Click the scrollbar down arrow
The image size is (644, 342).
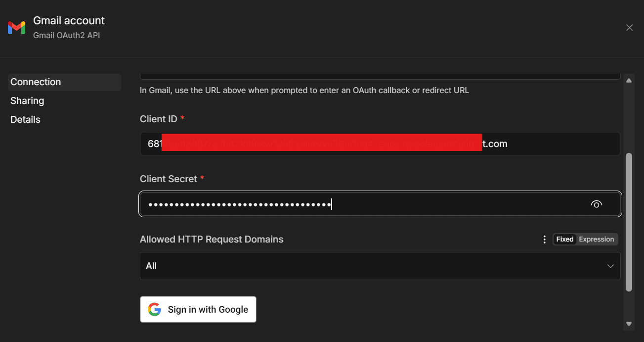coord(629,324)
